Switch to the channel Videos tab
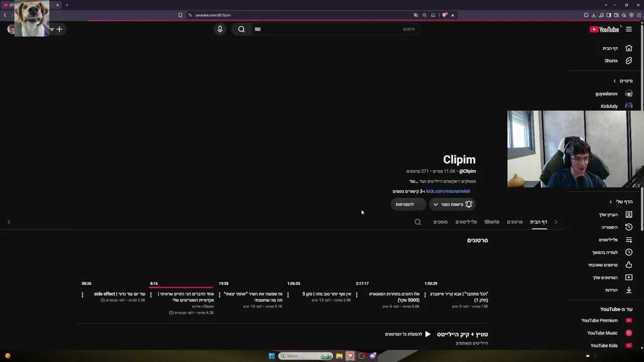This screenshot has height=362, width=644. coord(515,222)
